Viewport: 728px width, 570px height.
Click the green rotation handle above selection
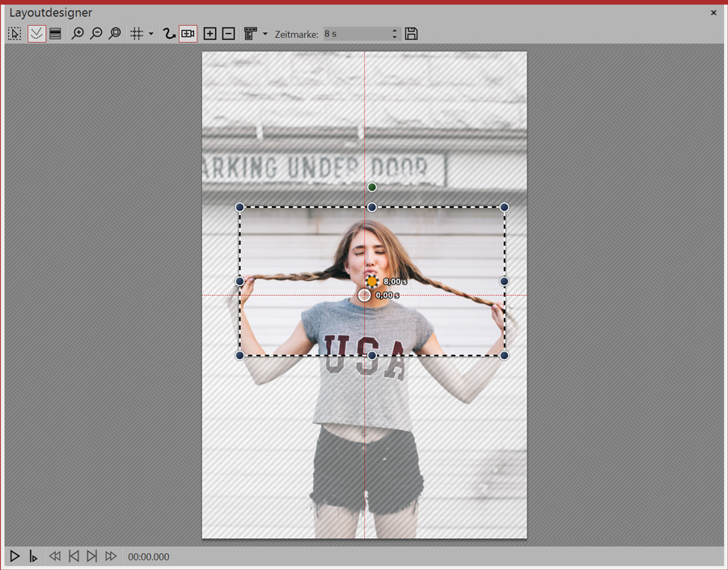pos(372,188)
